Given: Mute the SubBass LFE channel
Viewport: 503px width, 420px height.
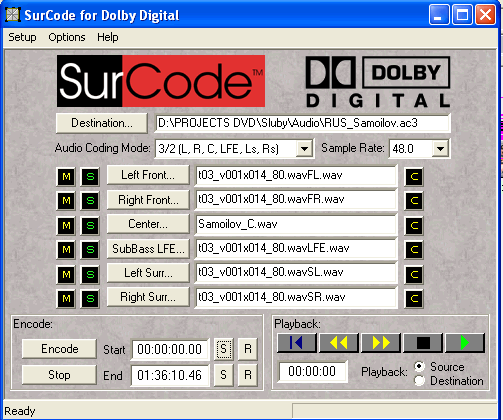Looking at the screenshot, I should click(x=66, y=249).
